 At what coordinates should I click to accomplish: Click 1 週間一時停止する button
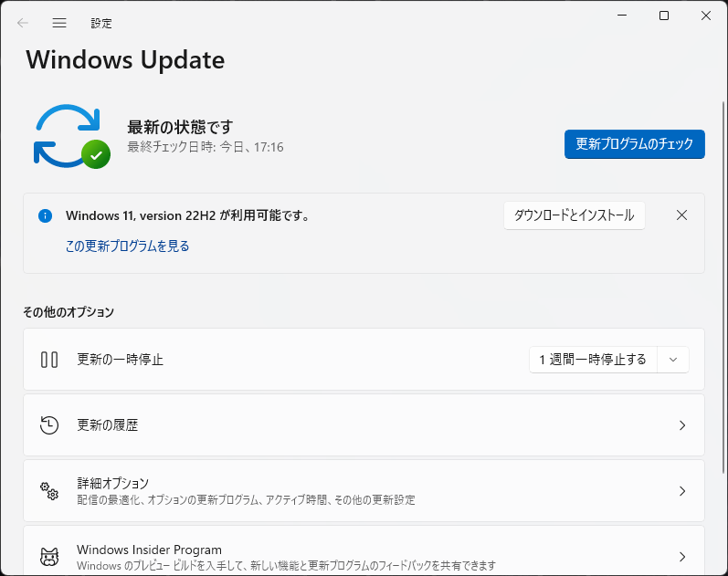point(593,360)
